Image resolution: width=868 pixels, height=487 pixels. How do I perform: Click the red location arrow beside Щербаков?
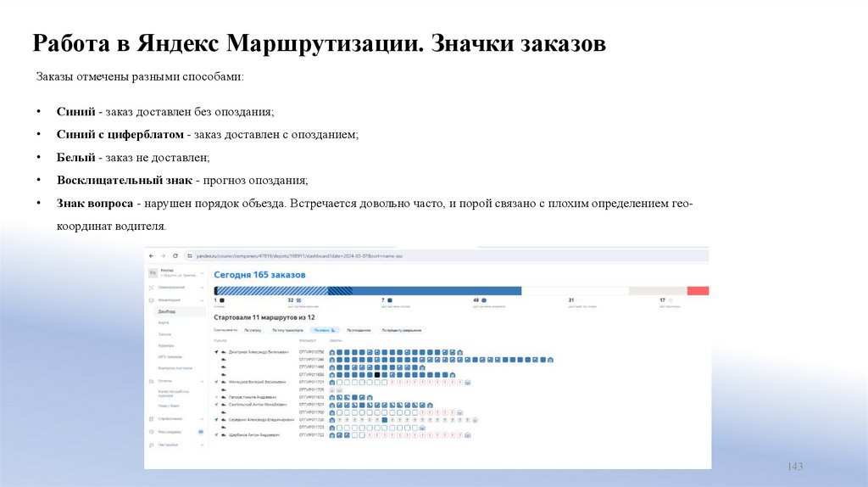coord(216,435)
